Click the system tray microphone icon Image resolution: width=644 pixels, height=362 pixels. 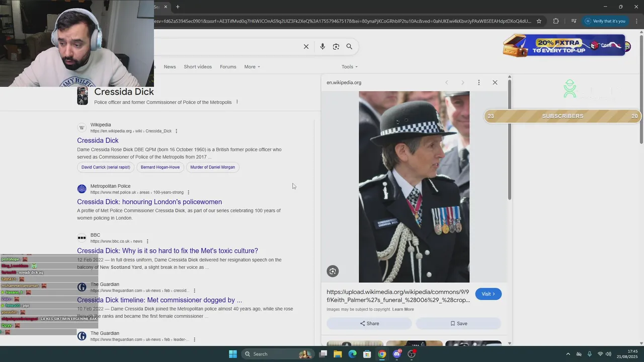point(589,354)
